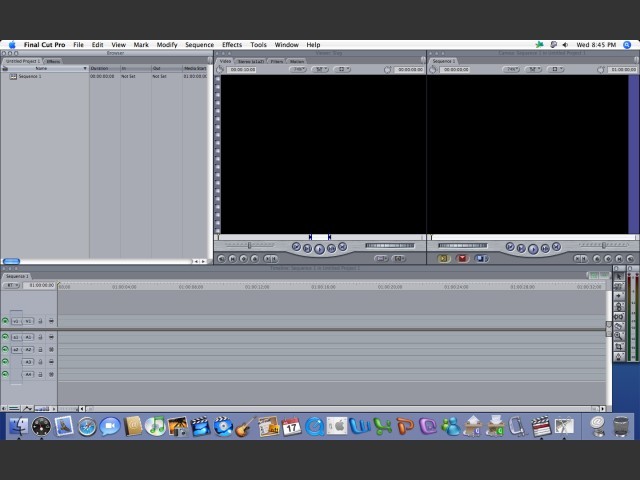Viewport: 640px width, 480px height.
Task: Open the Modify menu
Action: pyautogui.click(x=167, y=45)
